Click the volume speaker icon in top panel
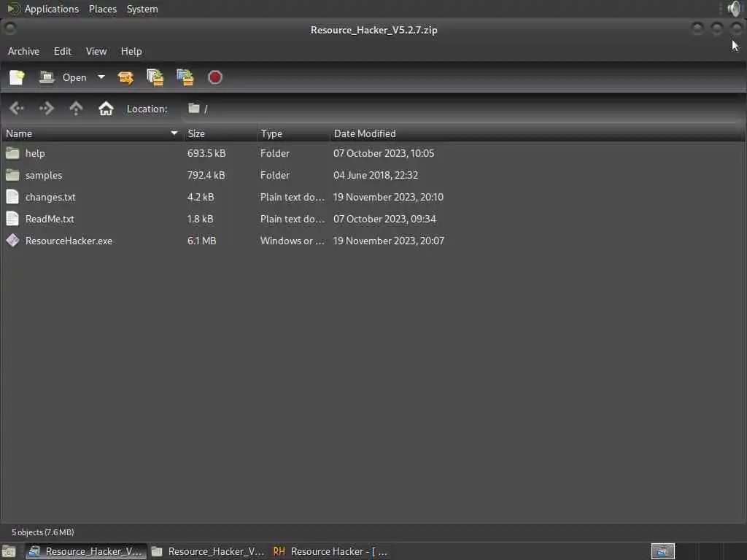This screenshot has width=747, height=560. point(735,9)
